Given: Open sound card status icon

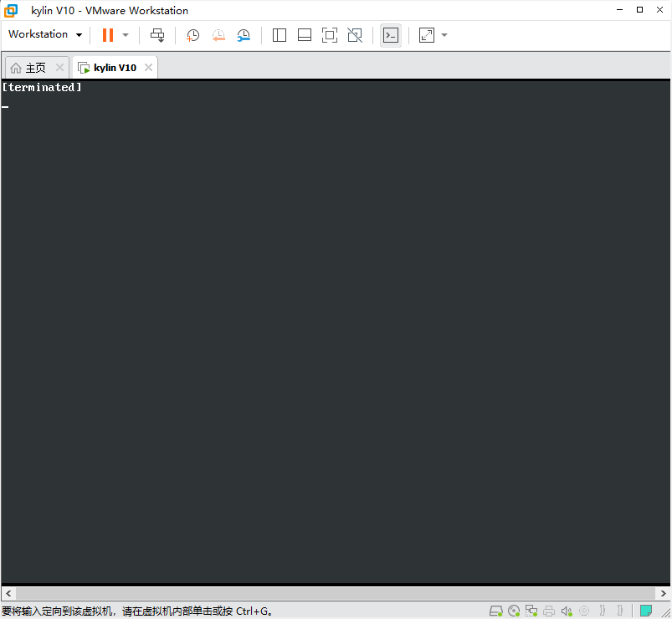Looking at the screenshot, I should click(x=567, y=611).
